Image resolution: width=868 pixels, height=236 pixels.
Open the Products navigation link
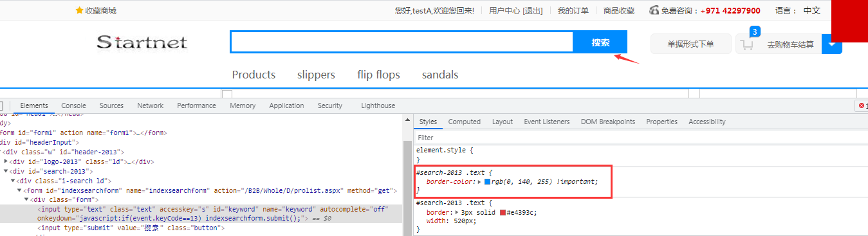click(x=254, y=75)
